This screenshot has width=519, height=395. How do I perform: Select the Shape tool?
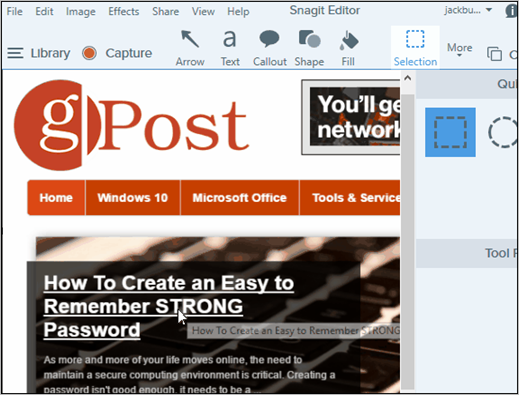pos(309,48)
